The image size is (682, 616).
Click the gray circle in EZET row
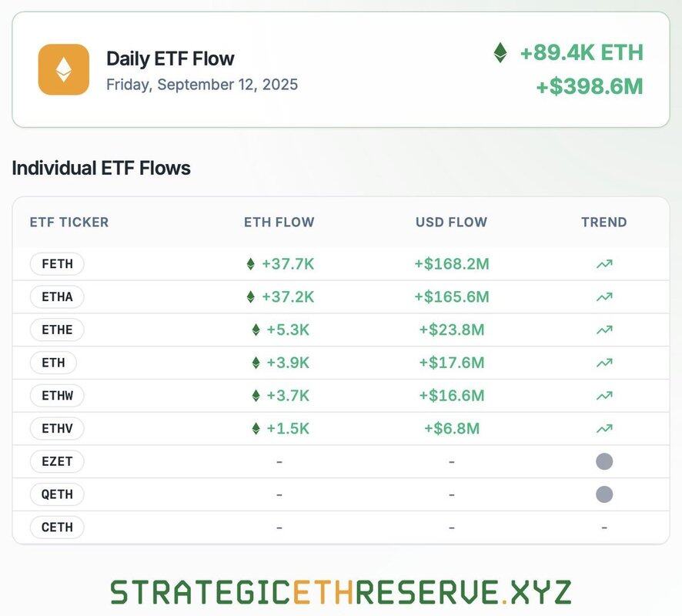(x=604, y=461)
